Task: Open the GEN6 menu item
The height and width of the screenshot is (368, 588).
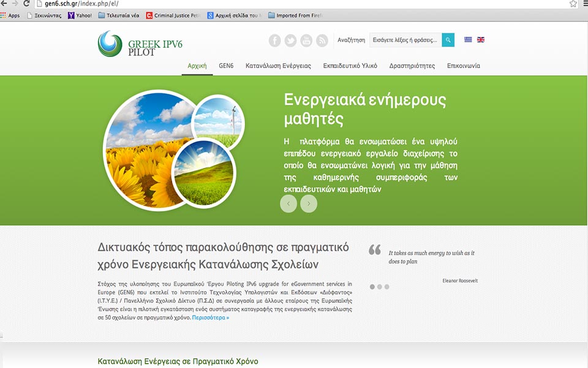Action: pos(226,66)
